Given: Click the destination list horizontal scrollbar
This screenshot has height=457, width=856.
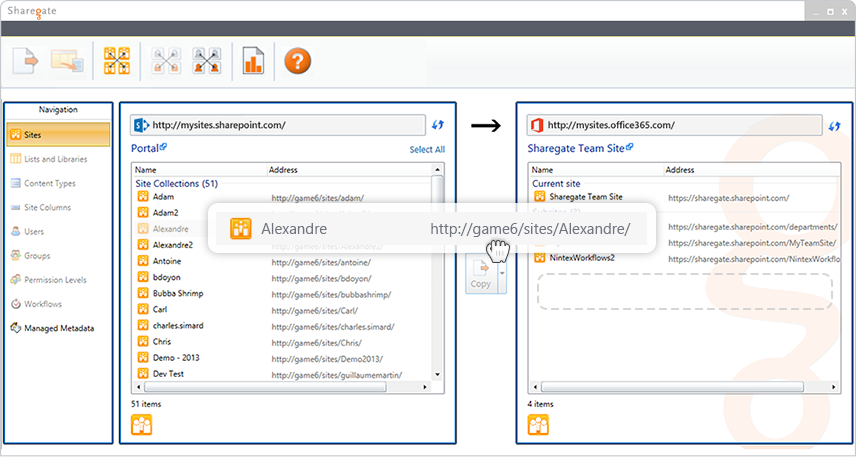Looking at the screenshot, I should tap(671, 387).
